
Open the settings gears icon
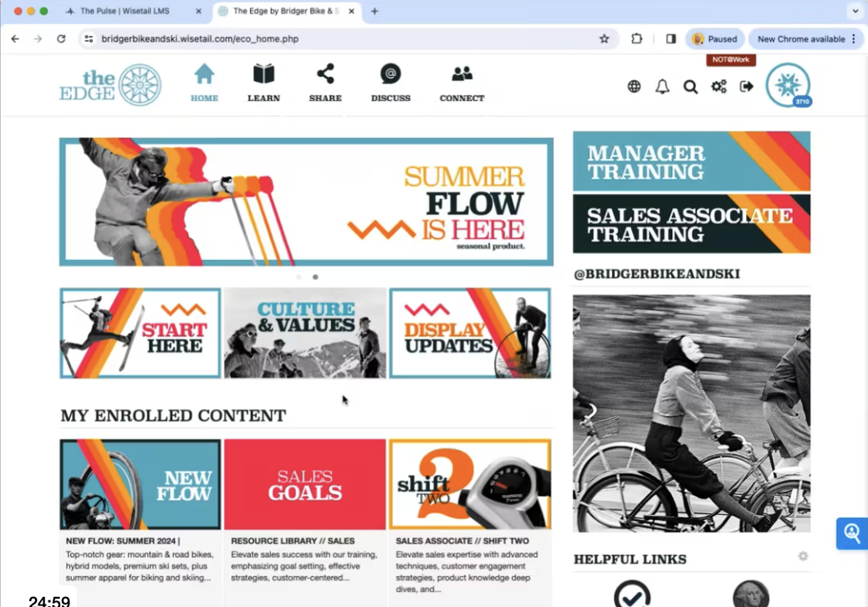click(718, 86)
